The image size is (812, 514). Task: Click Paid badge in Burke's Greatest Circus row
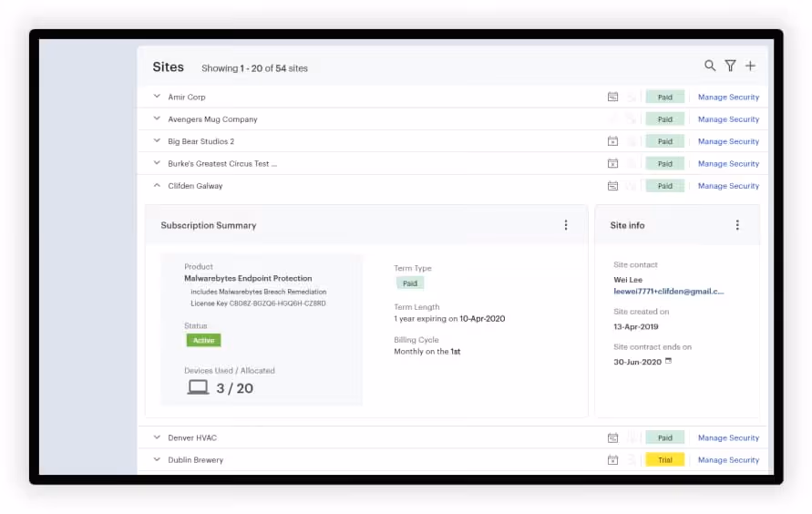[665, 163]
